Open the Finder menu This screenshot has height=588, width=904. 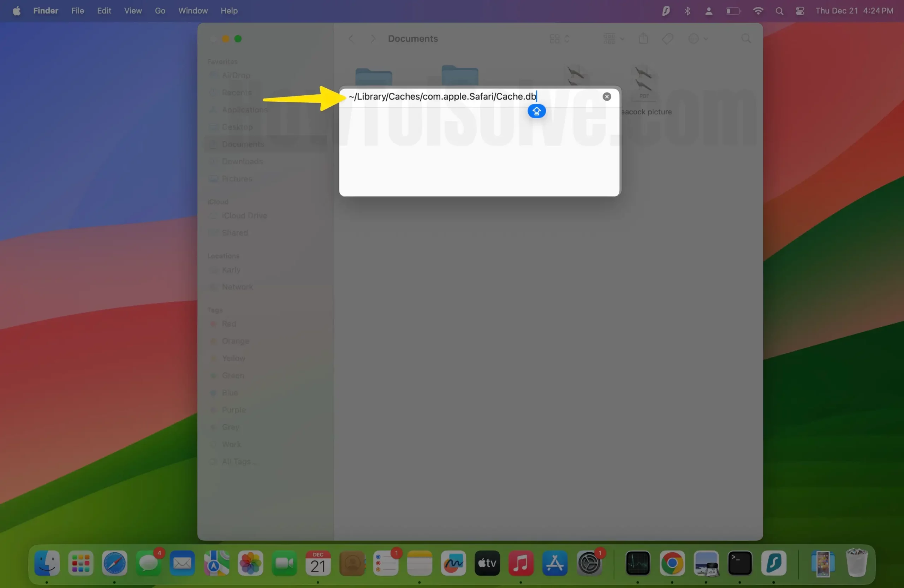46,11
